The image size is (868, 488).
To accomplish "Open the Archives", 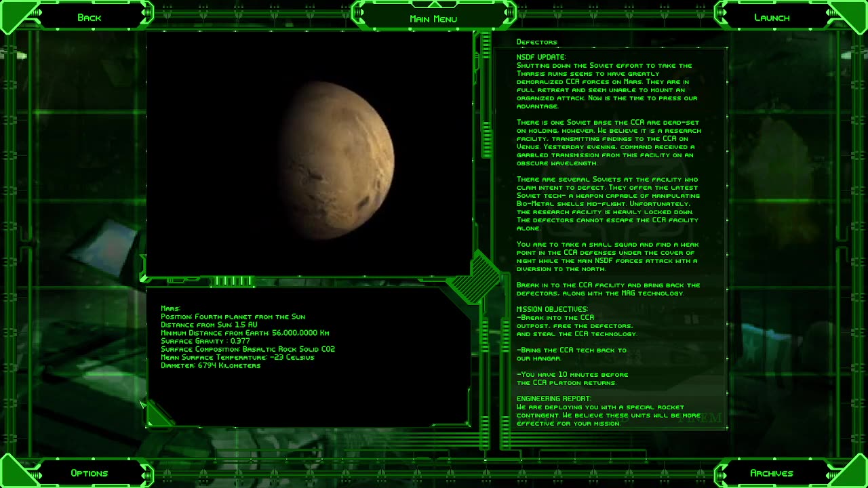I will (x=772, y=473).
